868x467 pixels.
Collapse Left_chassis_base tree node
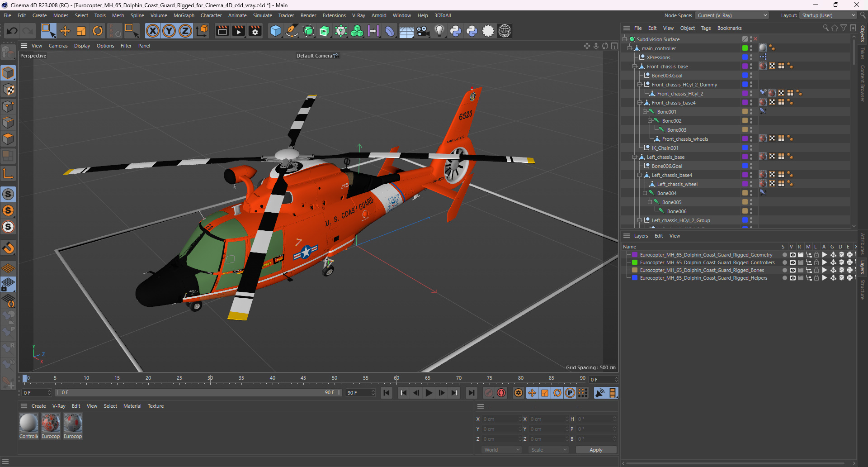click(x=634, y=157)
